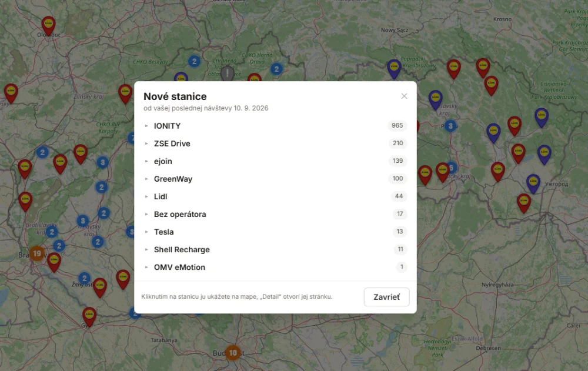588x371 pixels.
Task: Open the blue 3 cluster near Prešovský kraj
Action: click(x=451, y=126)
